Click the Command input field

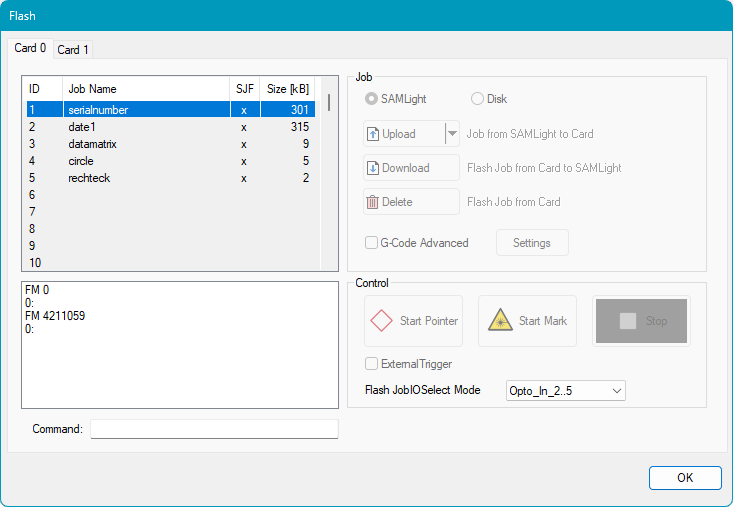214,429
